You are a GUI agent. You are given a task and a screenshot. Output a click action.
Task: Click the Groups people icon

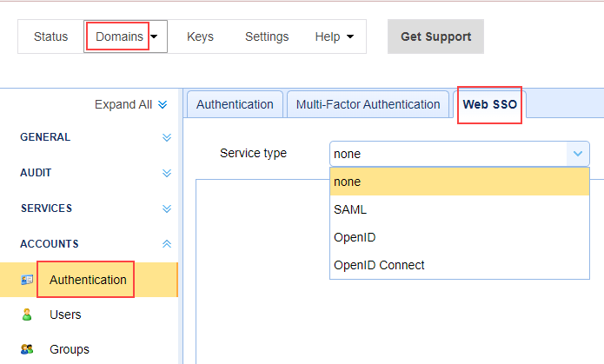27,349
